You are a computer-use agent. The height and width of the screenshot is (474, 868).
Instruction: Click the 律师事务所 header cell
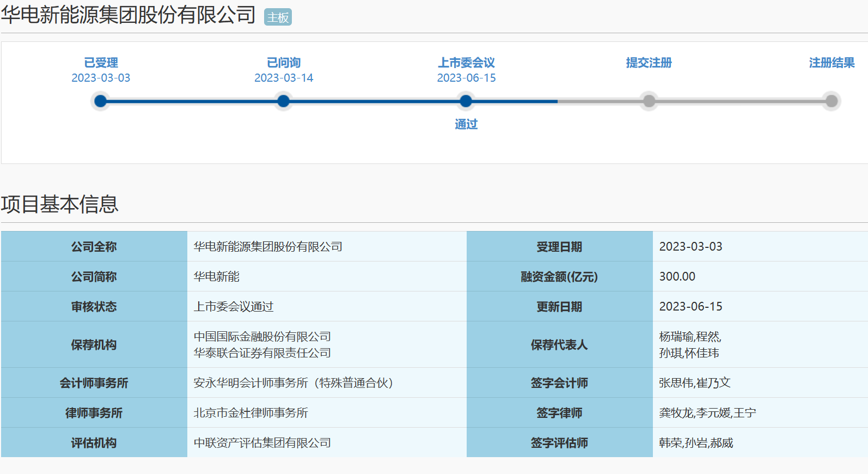coord(94,412)
